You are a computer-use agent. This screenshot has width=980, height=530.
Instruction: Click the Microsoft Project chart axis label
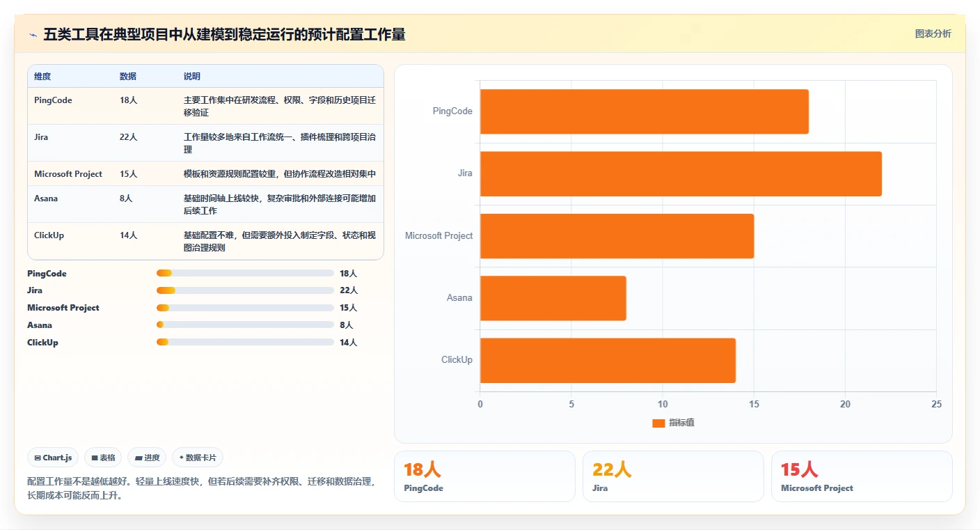click(439, 235)
